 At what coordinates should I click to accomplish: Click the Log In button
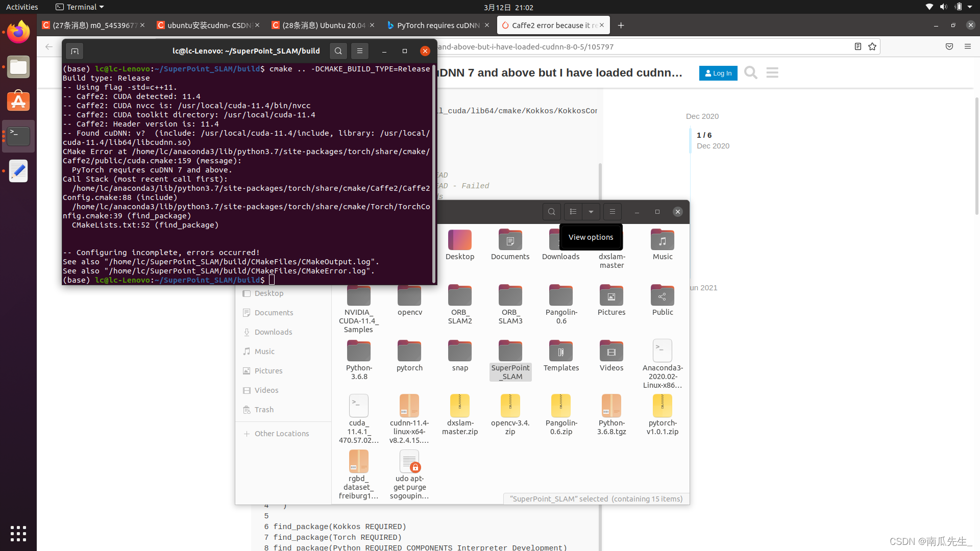pyautogui.click(x=718, y=73)
